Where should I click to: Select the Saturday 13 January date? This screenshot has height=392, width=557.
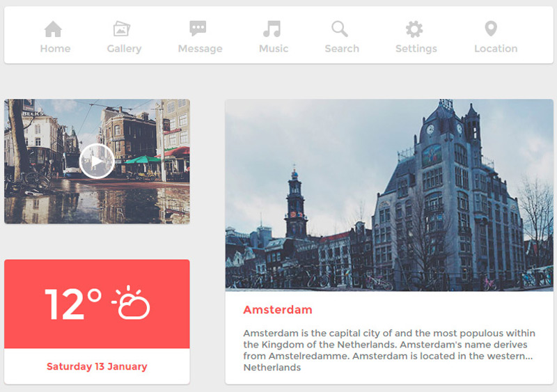point(97,366)
